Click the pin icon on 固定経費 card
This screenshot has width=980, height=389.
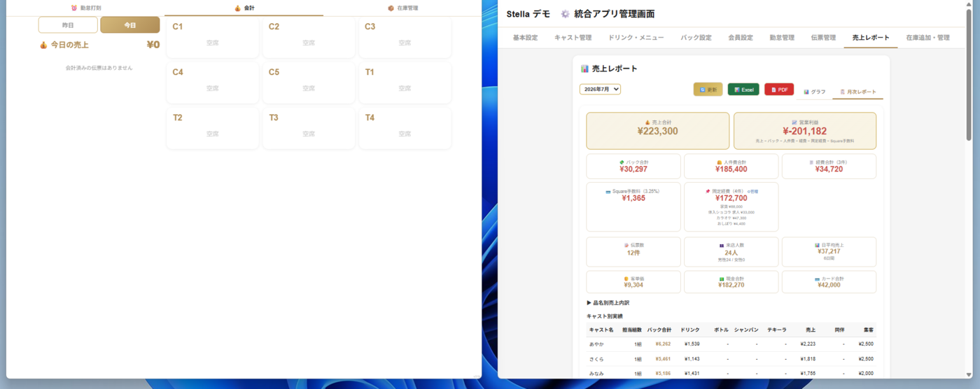(708, 191)
